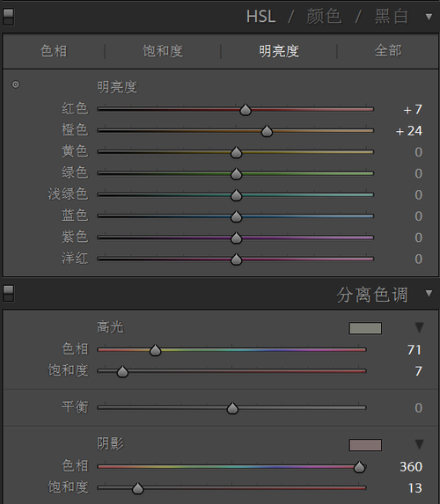440x504 pixels.
Task: Toggle the HSL panel on/off switch
Action: 9,17
